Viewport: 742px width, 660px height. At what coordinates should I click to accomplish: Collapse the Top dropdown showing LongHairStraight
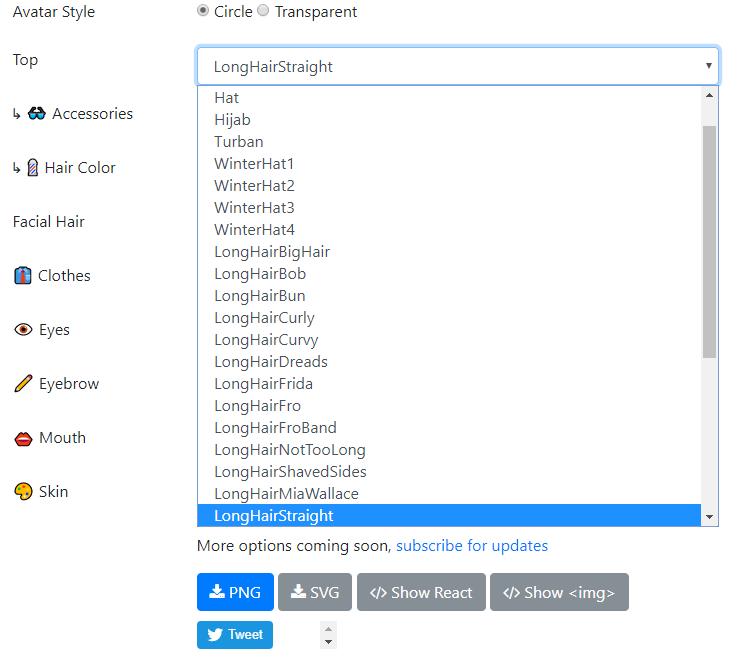pyautogui.click(x=458, y=66)
